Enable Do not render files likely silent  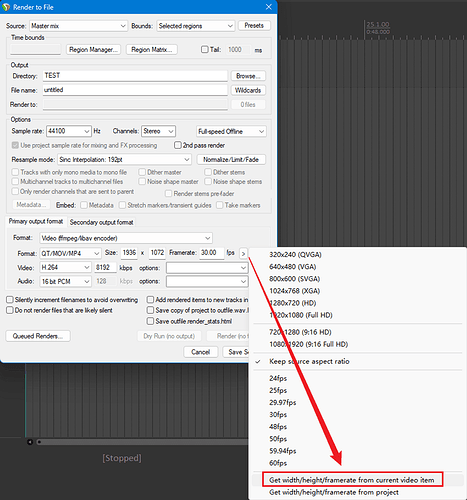point(10,310)
